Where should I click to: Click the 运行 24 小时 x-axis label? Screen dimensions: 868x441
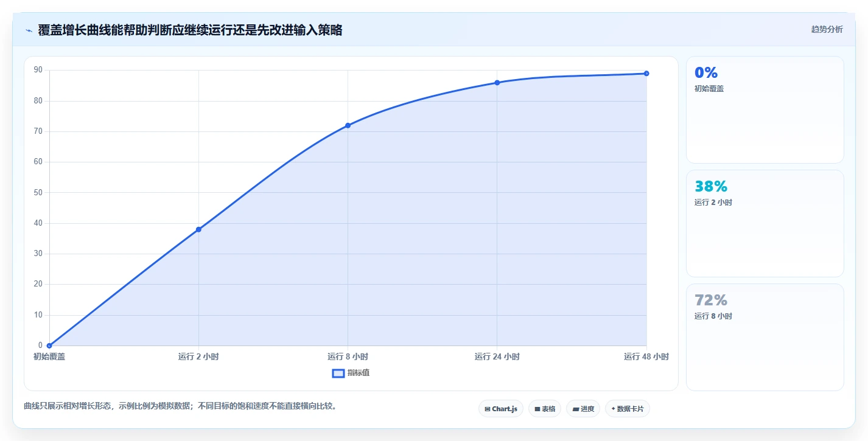tap(497, 357)
